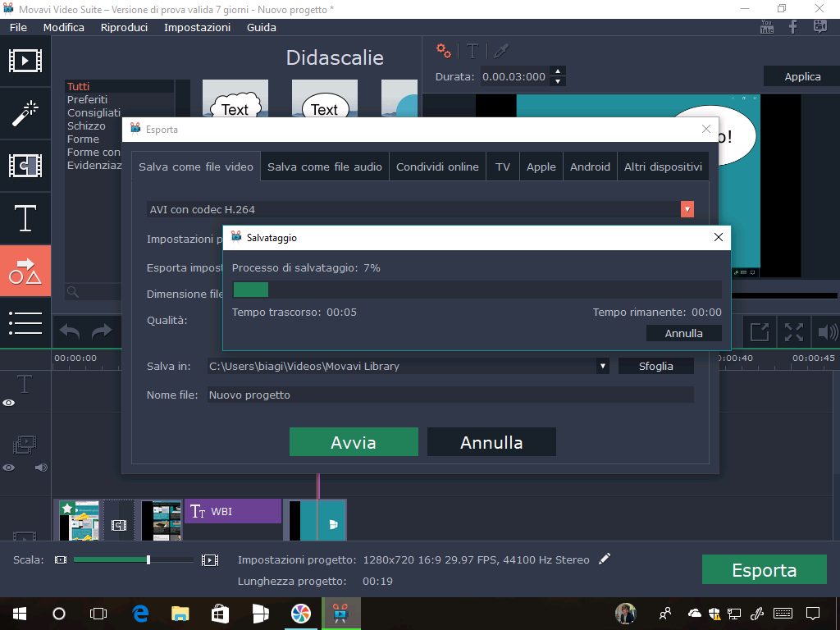Image resolution: width=840 pixels, height=630 pixels.
Task: Switch to Salva come file audio tab
Action: click(x=325, y=167)
